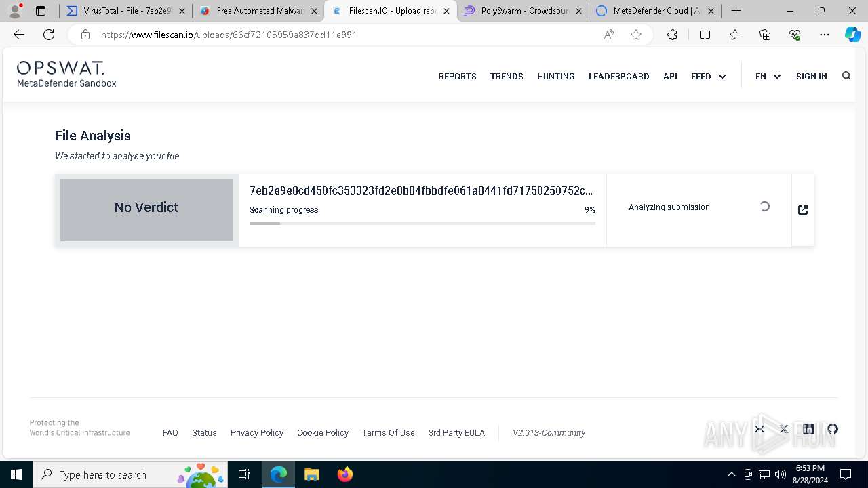Viewport: 868px width, 488px height.
Task: Open HUNTING in navigation
Action: point(555,77)
